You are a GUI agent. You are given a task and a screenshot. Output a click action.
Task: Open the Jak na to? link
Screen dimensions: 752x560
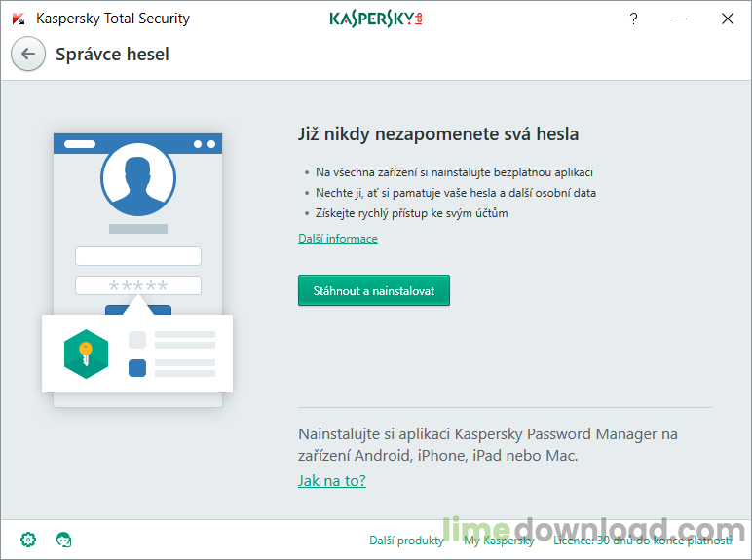(332, 480)
